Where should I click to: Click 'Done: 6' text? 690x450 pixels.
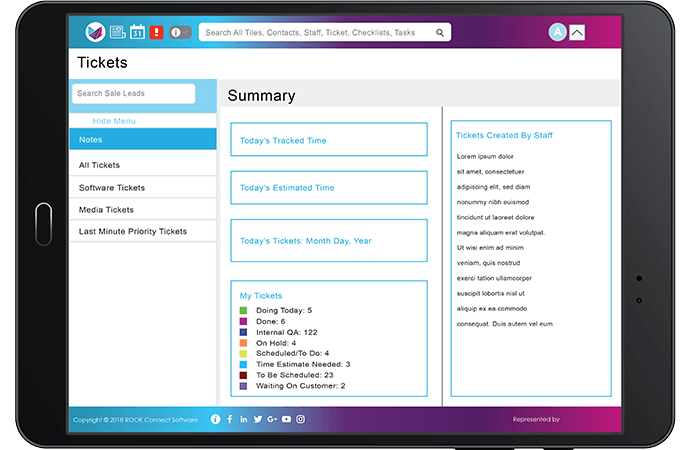click(x=271, y=322)
